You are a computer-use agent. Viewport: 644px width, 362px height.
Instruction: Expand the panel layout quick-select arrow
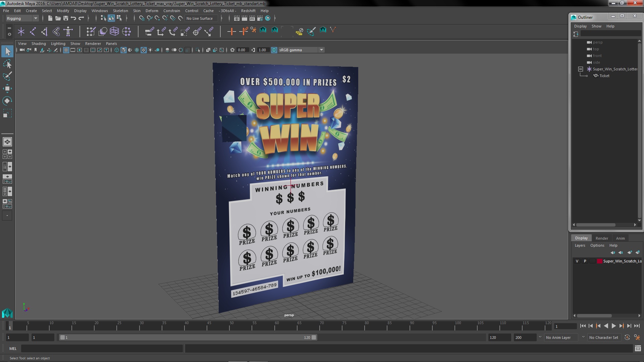pos(7,216)
